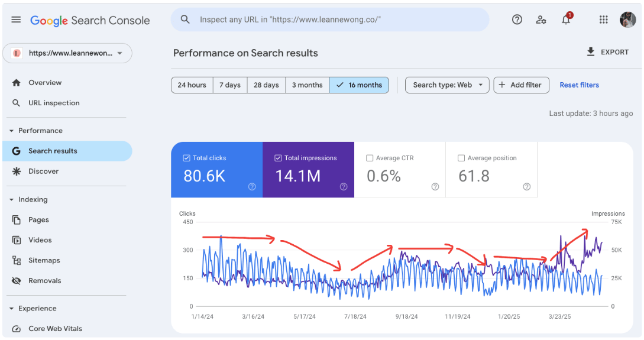Select the 3 months date range
This screenshot has width=644, height=340.
tap(307, 85)
